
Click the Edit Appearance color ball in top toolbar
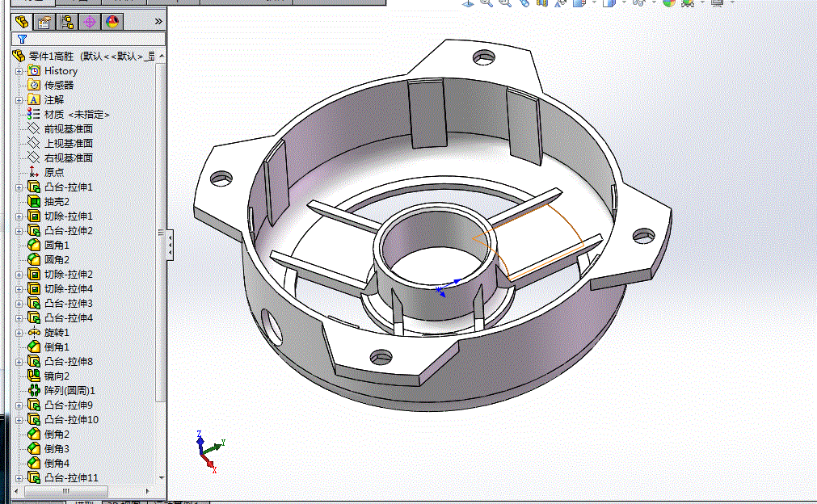tap(669, 2)
